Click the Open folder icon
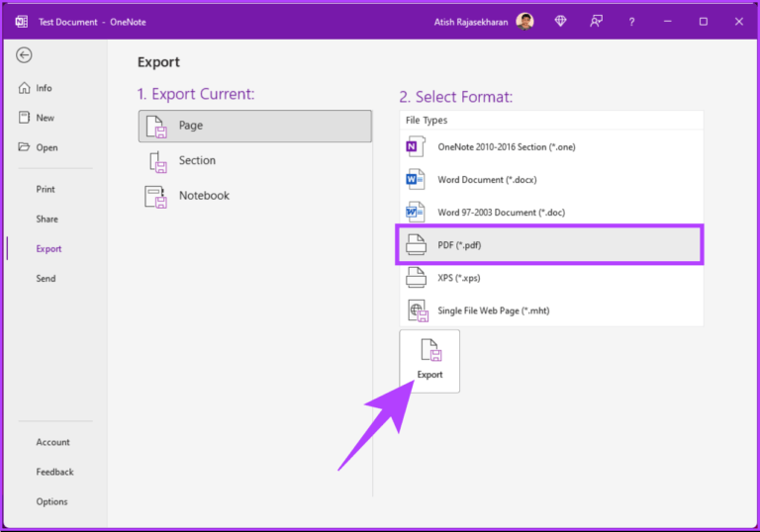Screen dimensions: 760x532 click(24, 146)
